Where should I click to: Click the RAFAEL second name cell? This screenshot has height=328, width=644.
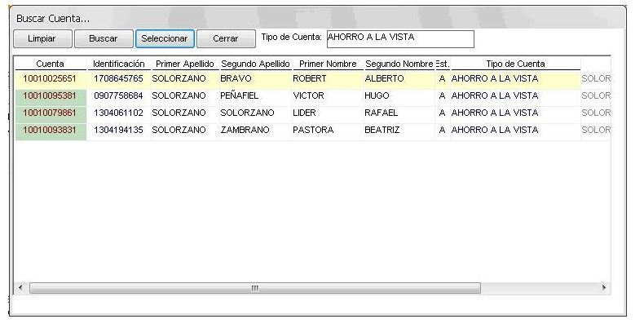click(x=399, y=113)
